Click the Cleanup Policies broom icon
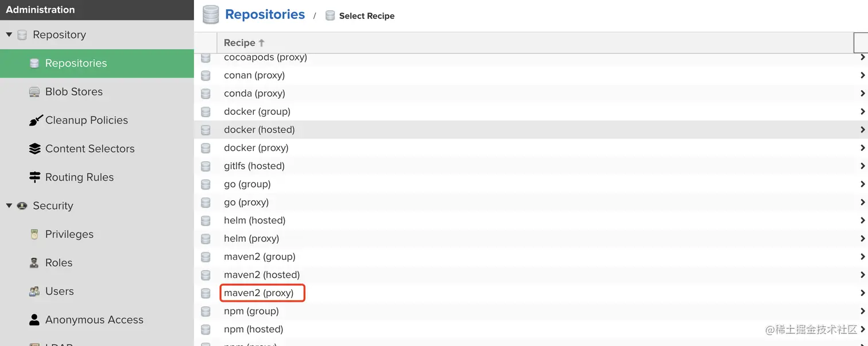 tap(36, 120)
